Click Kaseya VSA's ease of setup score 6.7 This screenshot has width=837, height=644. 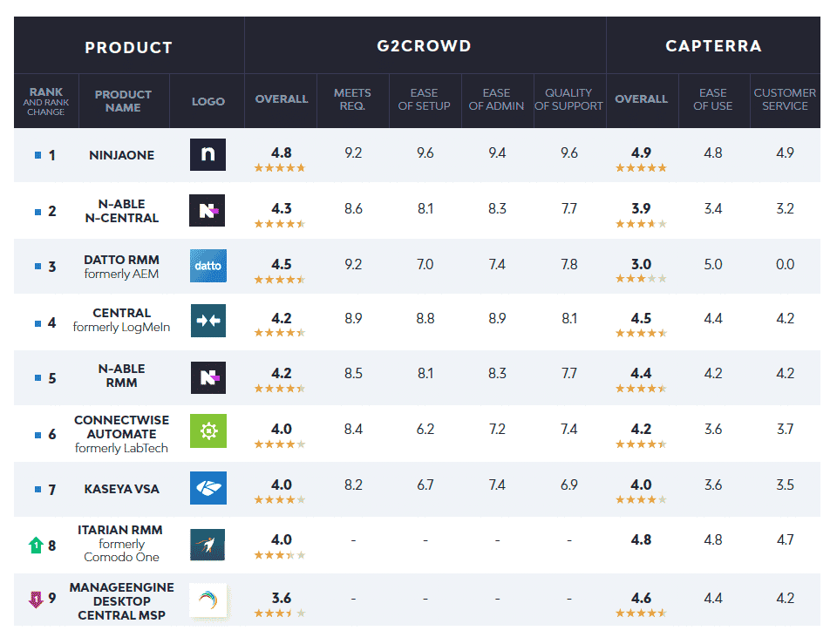pyautogui.click(x=425, y=485)
